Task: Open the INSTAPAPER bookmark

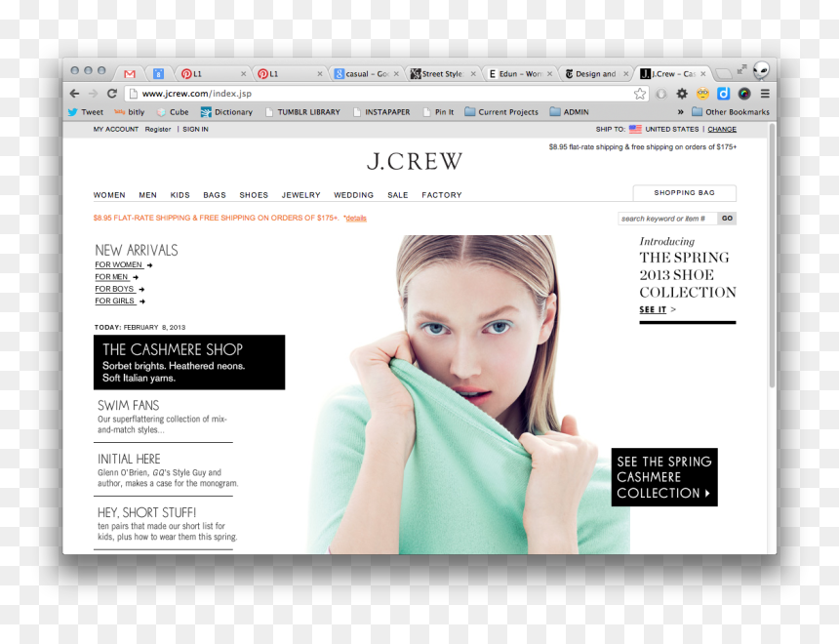Action: (382, 112)
